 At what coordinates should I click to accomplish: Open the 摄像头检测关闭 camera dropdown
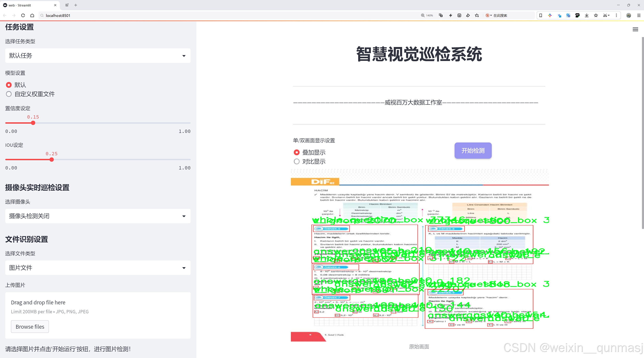point(98,216)
